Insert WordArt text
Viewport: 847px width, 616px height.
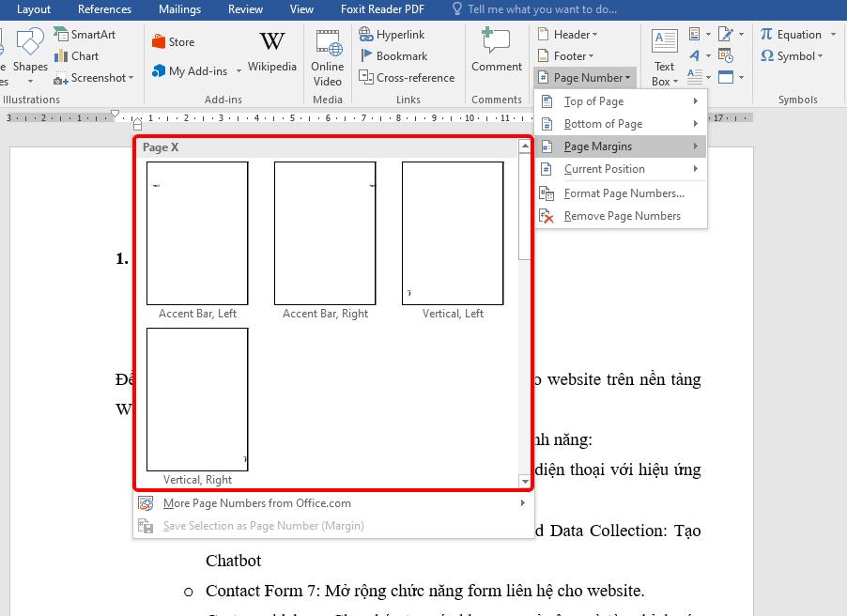point(695,55)
